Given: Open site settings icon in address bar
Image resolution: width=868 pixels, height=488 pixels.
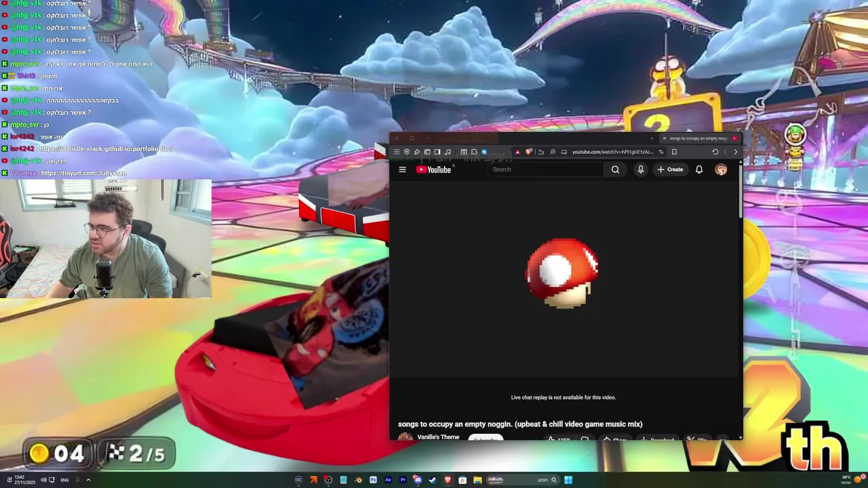Looking at the screenshot, I should [x=661, y=152].
